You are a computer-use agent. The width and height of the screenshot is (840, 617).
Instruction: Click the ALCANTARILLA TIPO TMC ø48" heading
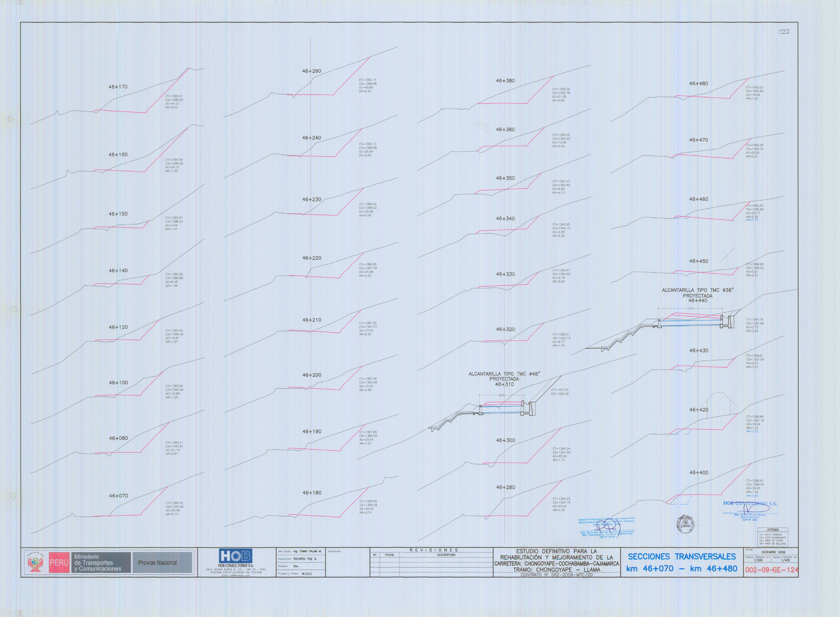(504, 374)
